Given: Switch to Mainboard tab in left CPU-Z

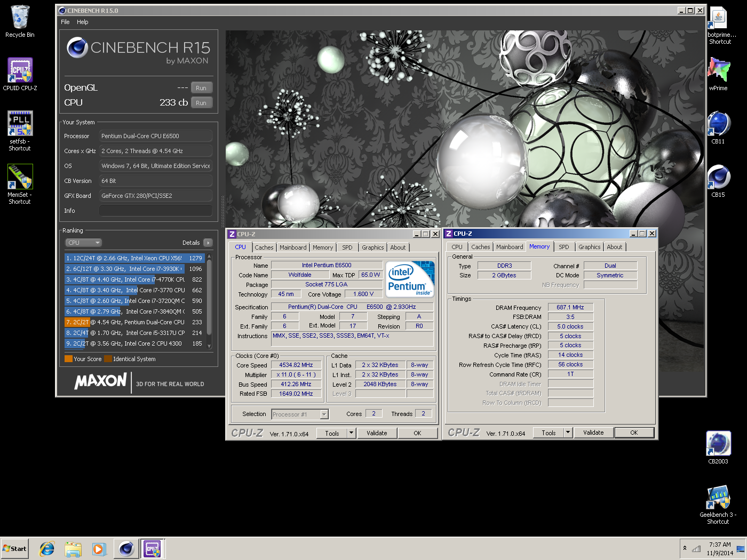Looking at the screenshot, I should pos(293,247).
